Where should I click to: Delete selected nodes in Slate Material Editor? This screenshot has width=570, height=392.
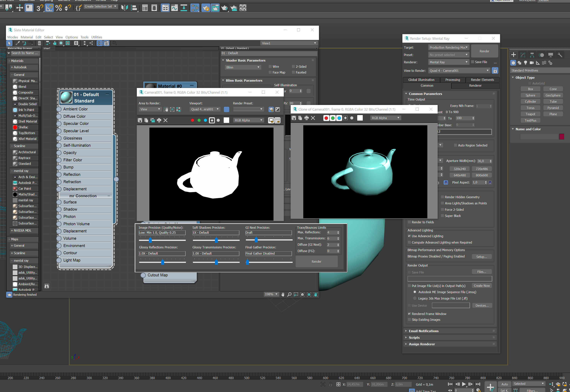click(x=39, y=43)
